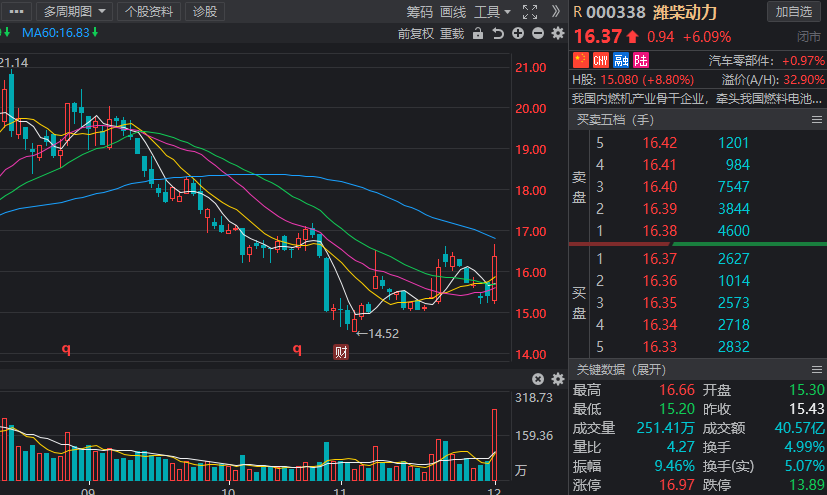Image resolution: width=827 pixels, height=495 pixels.
Task: Zoom in chart with plus icon
Action: pyautogui.click(x=518, y=34)
